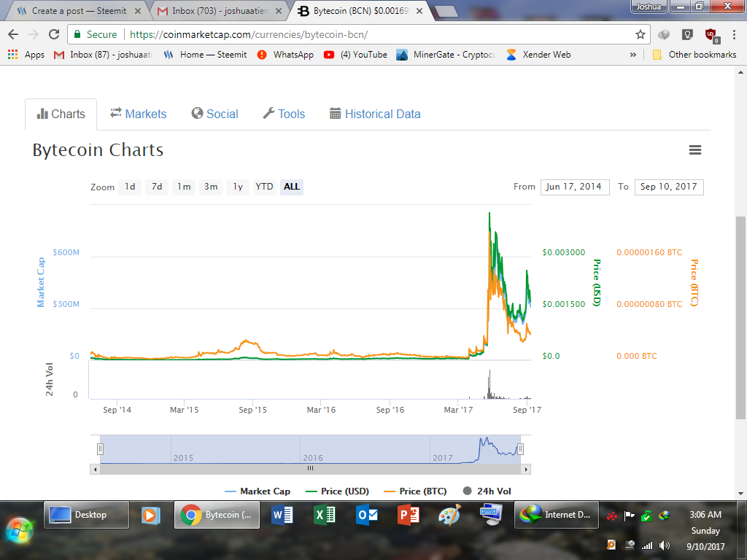Viewport: 747px width, 560px height.
Task: Click the Action Center flag tray icon
Action: (630, 516)
